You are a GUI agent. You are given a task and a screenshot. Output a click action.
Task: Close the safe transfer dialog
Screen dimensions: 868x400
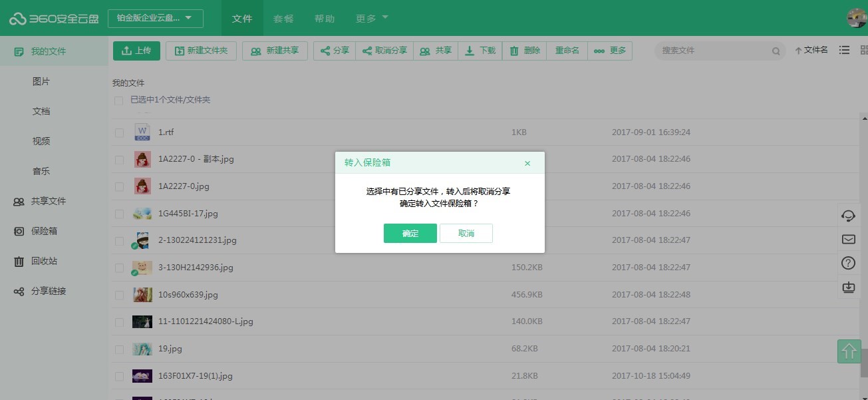click(527, 163)
